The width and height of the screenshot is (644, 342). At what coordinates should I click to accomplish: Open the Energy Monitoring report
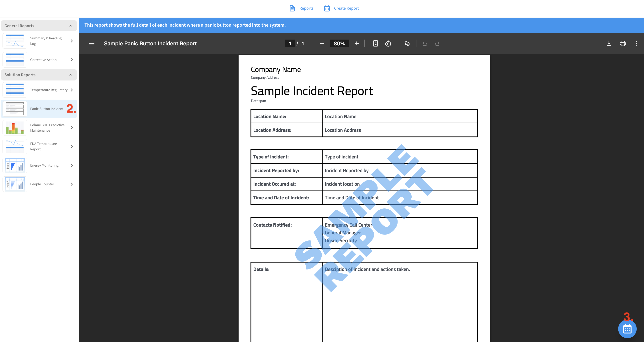pyautogui.click(x=44, y=165)
